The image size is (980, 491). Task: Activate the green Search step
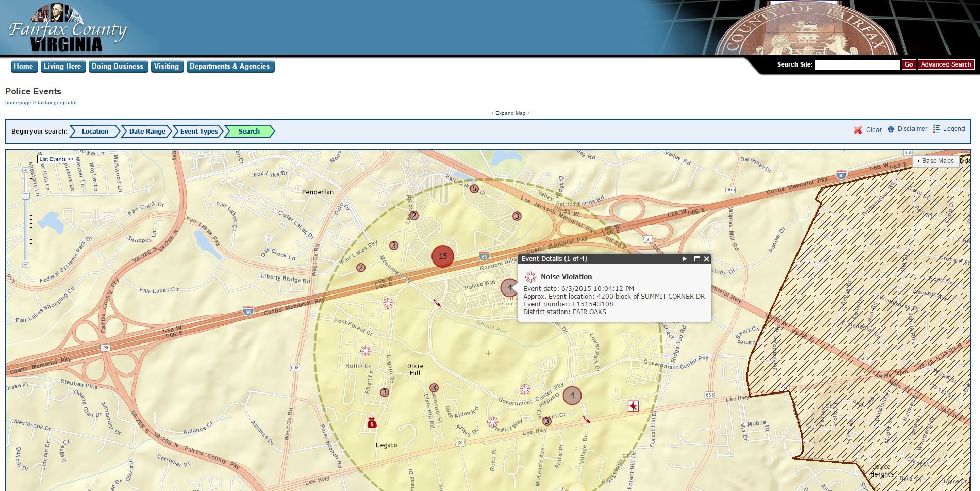pos(249,131)
